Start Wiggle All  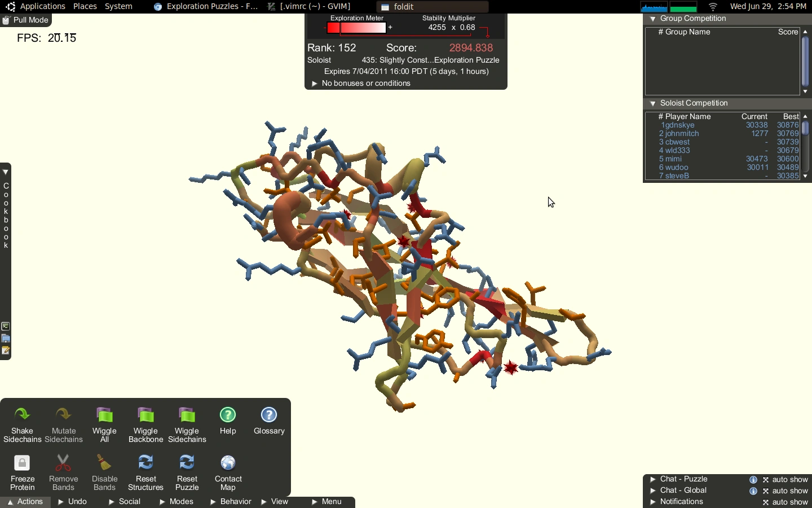[105, 424]
